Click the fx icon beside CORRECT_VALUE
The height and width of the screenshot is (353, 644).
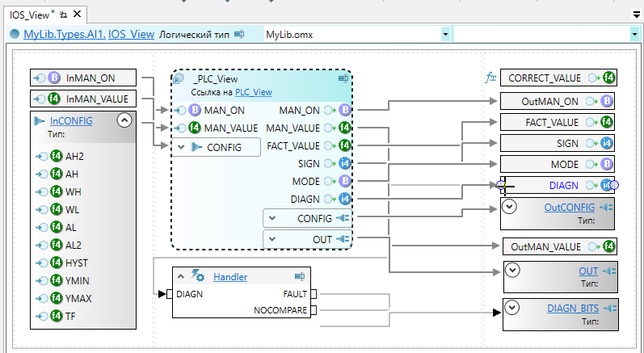(490, 78)
